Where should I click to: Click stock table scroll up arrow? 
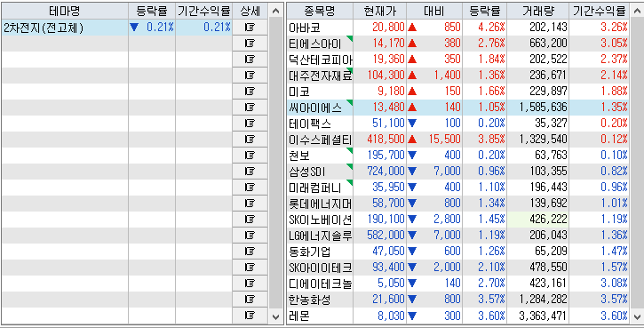pos(637,11)
